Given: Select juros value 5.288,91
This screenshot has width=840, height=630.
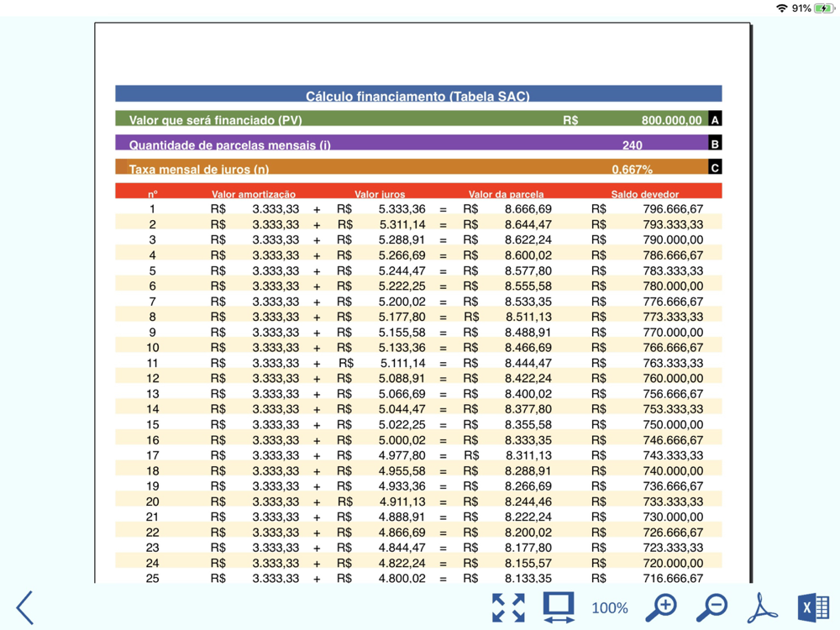Looking at the screenshot, I should [x=402, y=239].
